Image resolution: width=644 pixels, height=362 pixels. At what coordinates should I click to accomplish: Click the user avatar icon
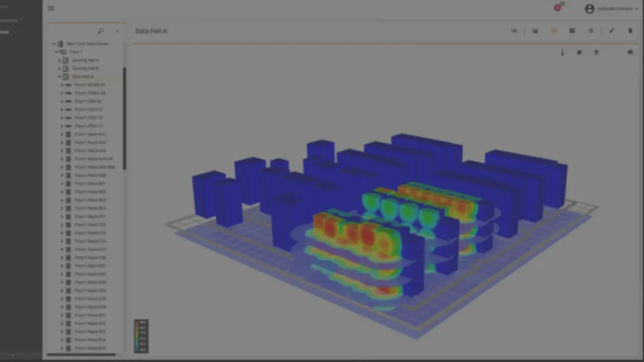coord(590,9)
